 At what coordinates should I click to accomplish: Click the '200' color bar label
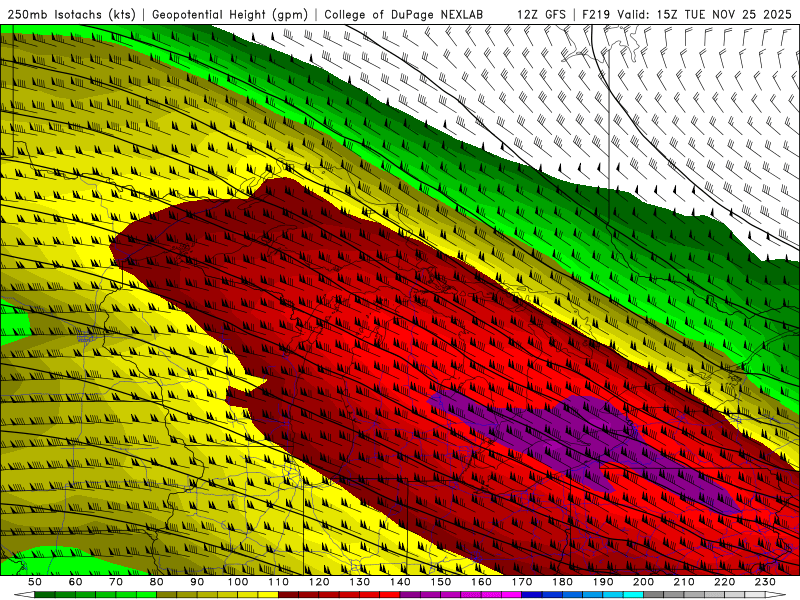643,582
